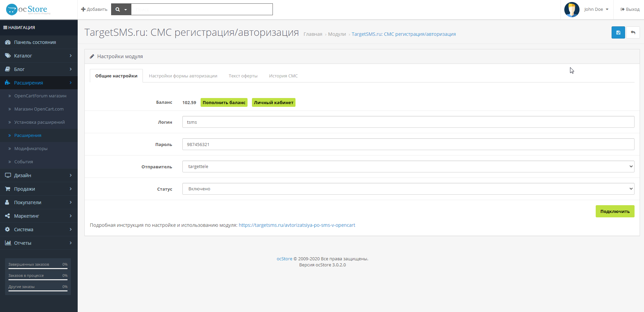This screenshot has height=312, width=644.
Task: Expand the Расширения sidebar chevron
Action: click(x=71, y=83)
